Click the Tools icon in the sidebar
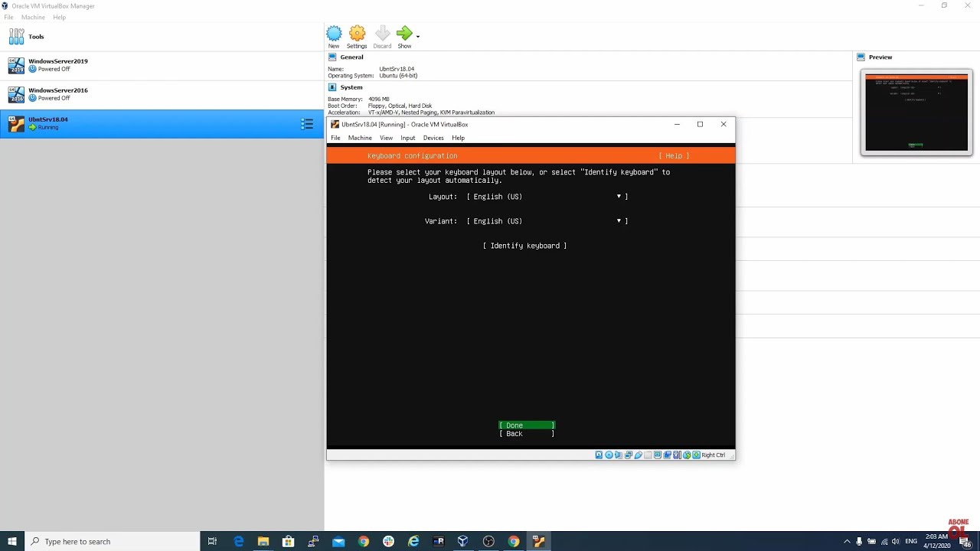The height and width of the screenshot is (551, 980). pyautogui.click(x=16, y=37)
